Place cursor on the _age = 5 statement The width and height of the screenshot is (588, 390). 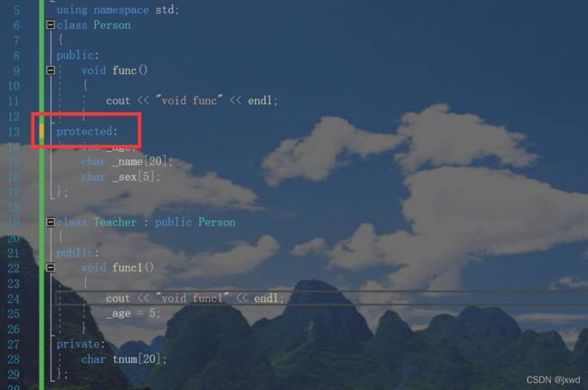[x=133, y=313]
